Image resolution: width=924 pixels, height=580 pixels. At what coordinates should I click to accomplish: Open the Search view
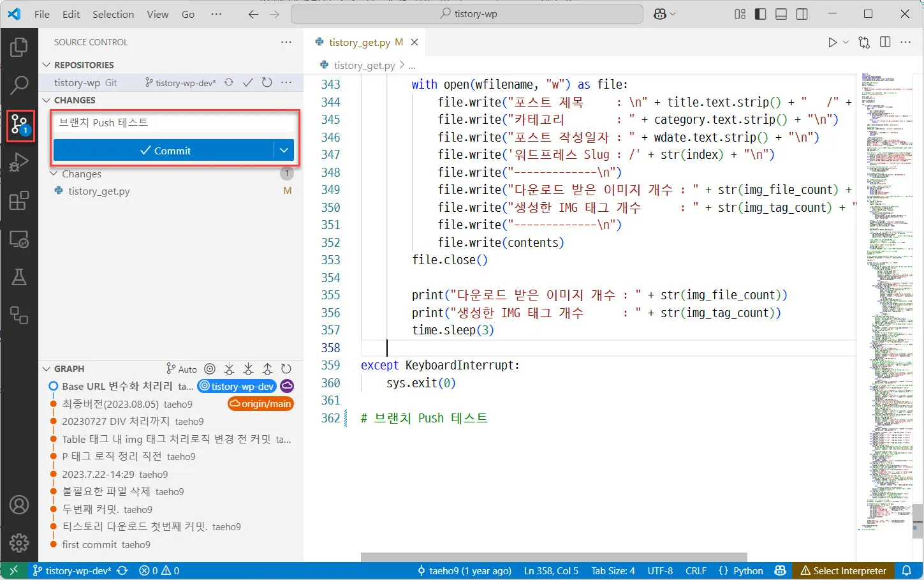tap(19, 85)
